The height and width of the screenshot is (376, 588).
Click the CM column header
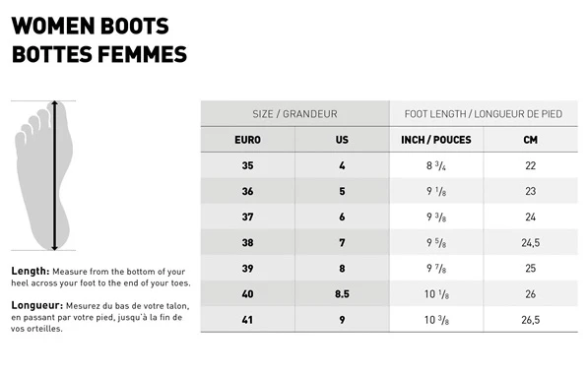530,140
